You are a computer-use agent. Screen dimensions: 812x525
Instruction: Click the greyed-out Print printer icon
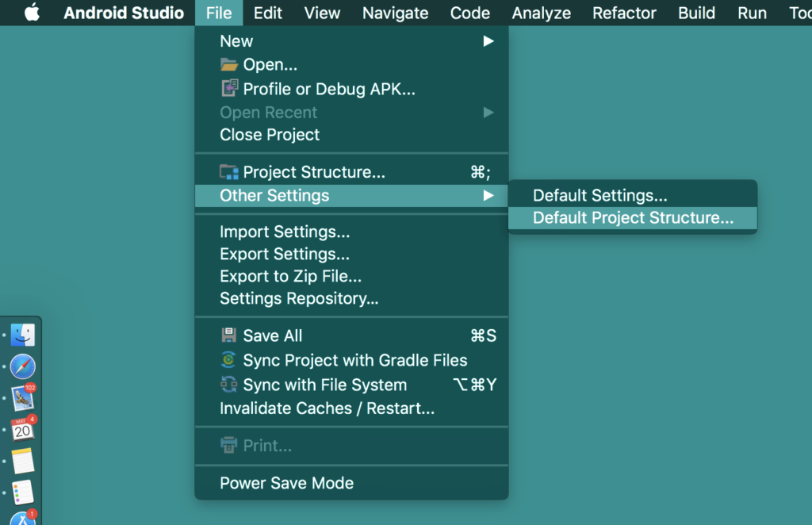[x=228, y=445]
